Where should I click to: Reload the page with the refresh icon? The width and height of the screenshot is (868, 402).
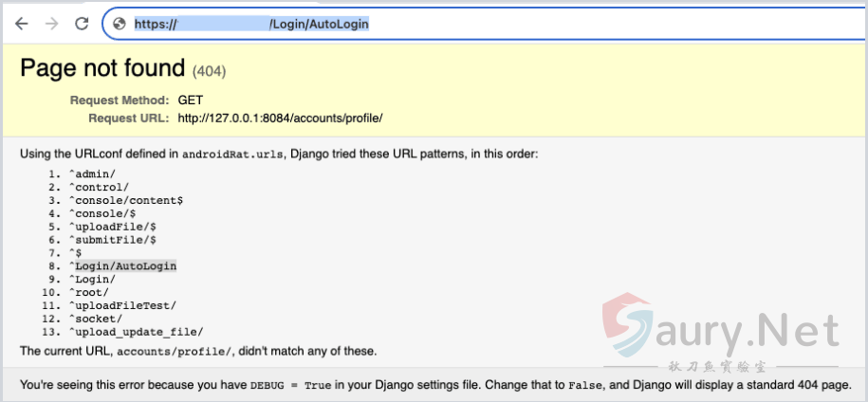pos(82,24)
